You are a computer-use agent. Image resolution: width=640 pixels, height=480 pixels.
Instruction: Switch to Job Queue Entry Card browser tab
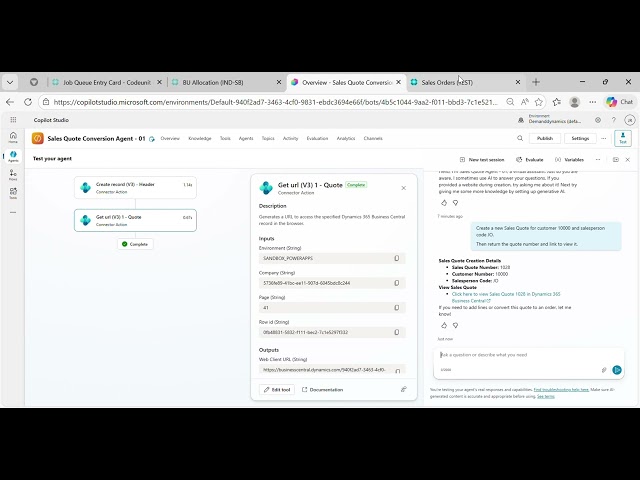point(107,82)
